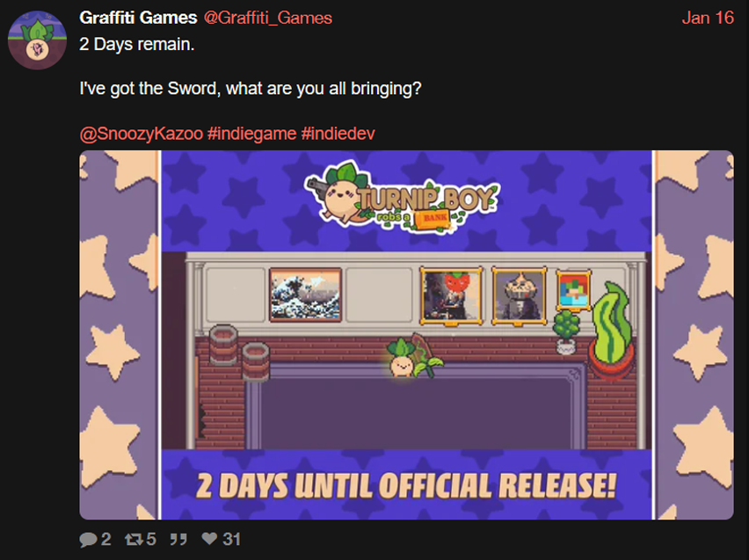Open the #indiedev hashtag
The height and width of the screenshot is (560, 749).
[x=338, y=134]
